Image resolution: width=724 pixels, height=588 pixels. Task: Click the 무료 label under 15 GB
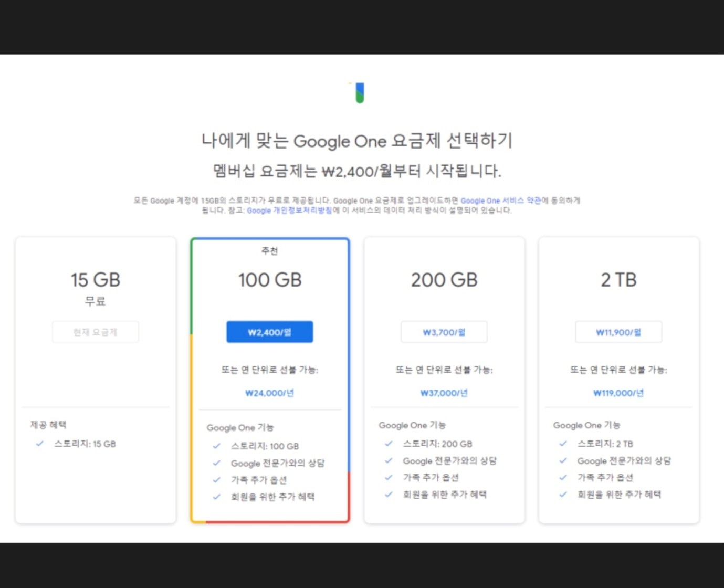(x=96, y=301)
